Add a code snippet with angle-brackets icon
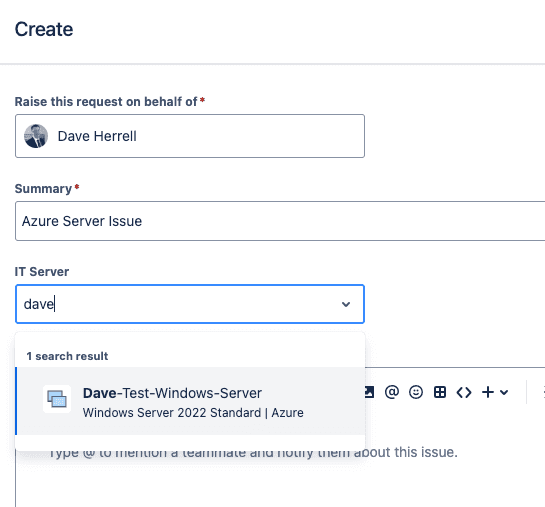Image resolution: width=545 pixels, height=507 pixels. 464,392
